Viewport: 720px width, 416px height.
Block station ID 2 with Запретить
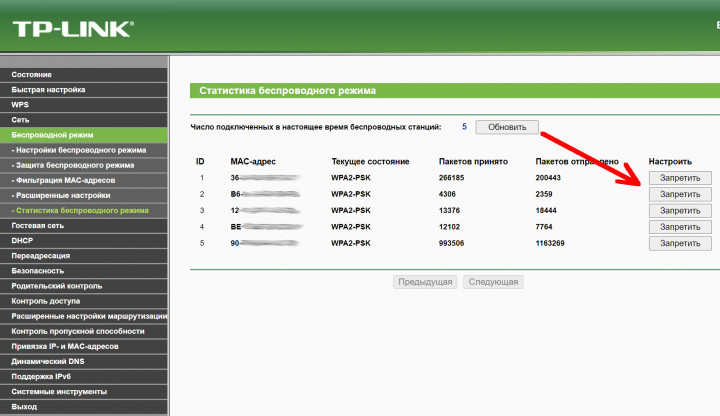[680, 194]
